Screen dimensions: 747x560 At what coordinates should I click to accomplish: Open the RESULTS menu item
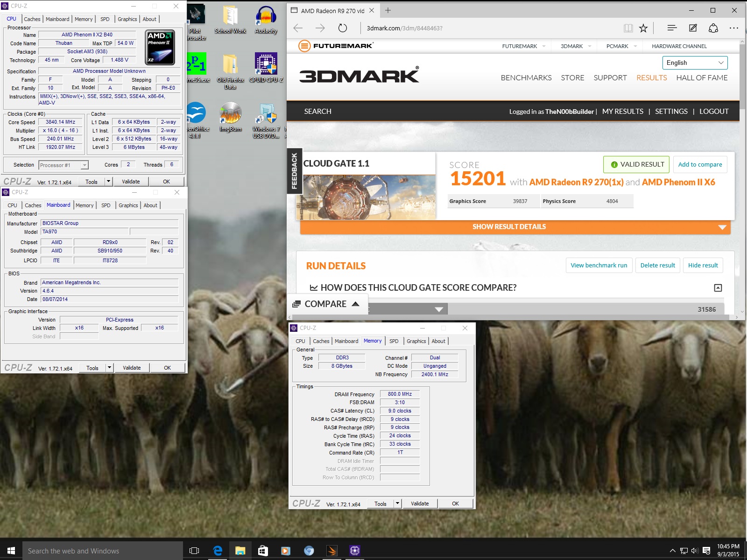coord(652,78)
